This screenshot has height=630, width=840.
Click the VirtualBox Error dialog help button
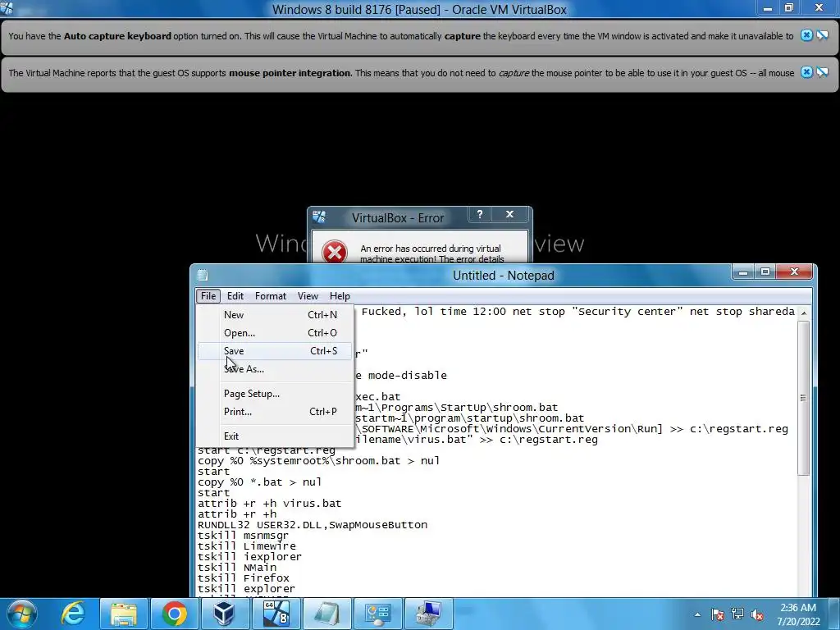480,215
